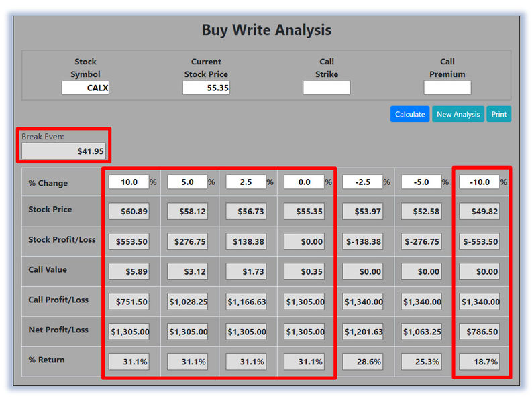Viewport: 532px width, 398px height.
Task: Edit the Stock Symbol field CALX
Action: [85, 88]
